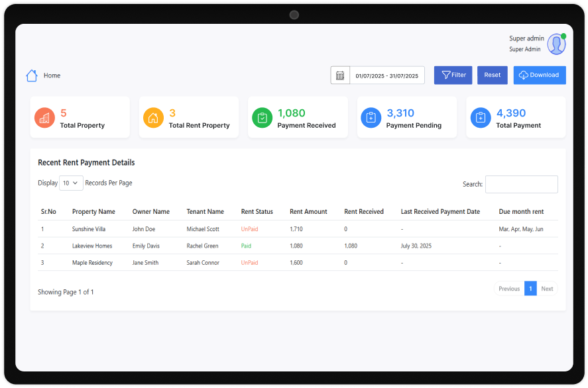Viewport: 588px width, 388px height.
Task: Open the date range 01/07/2025 - 31/07/2025 field
Action: point(387,75)
